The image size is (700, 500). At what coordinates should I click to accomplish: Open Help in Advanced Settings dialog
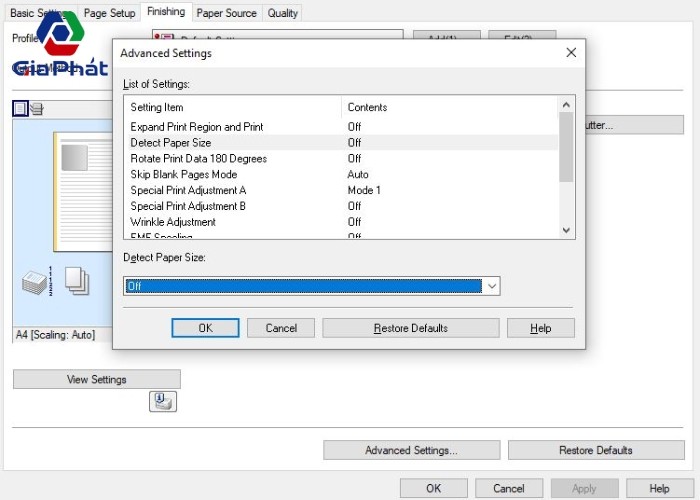pyautogui.click(x=541, y=328)
